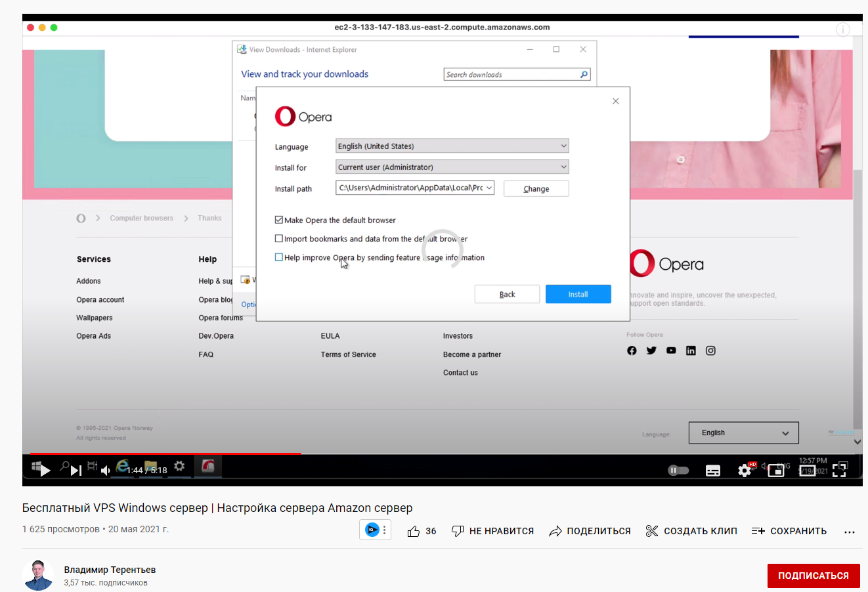Click the Opera O breadcrumb home icon

click(81, 219)
